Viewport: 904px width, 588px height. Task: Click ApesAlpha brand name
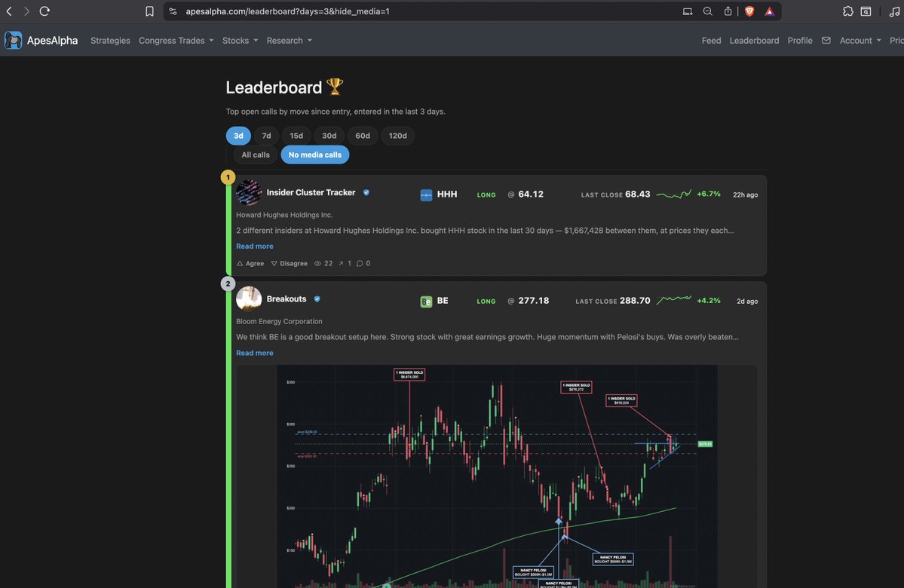click(53, 41)
